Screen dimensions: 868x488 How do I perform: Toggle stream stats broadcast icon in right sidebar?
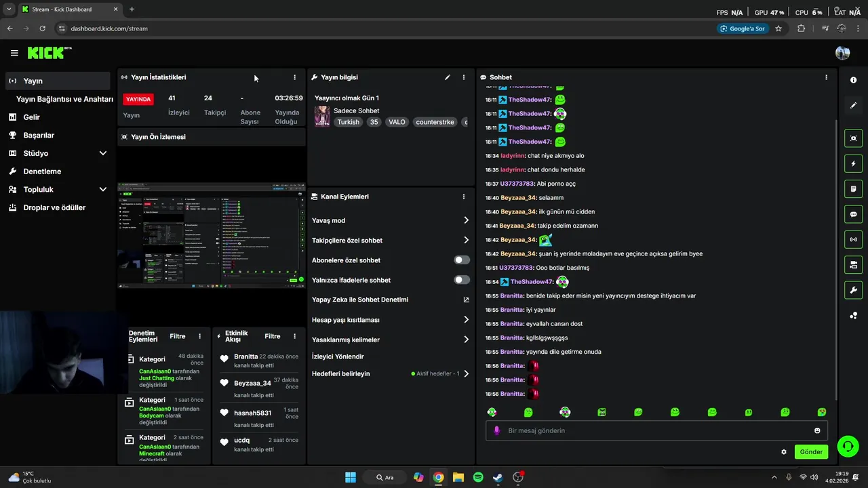coord(853,239)
